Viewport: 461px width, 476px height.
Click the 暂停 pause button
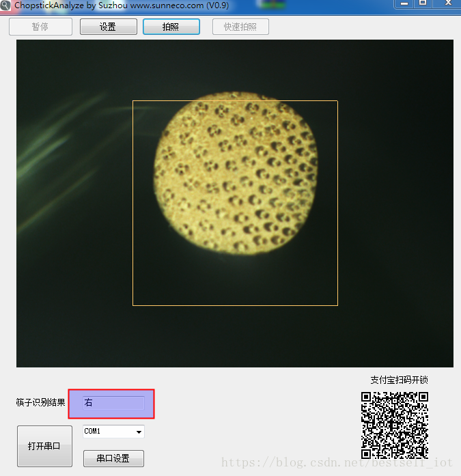coord(41,27)
